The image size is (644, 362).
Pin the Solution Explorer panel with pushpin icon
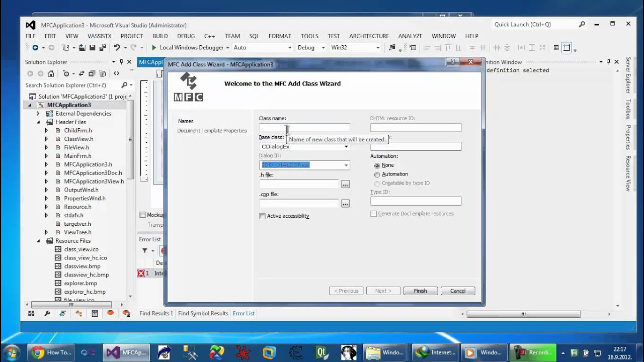click(121, 62)
